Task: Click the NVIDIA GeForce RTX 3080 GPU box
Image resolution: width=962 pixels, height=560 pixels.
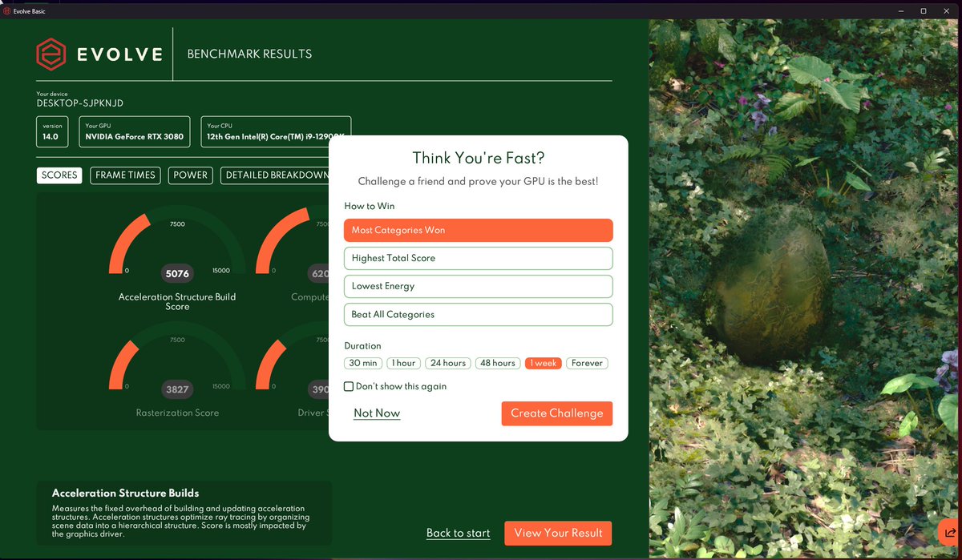Action: click(x=135, y=132)
